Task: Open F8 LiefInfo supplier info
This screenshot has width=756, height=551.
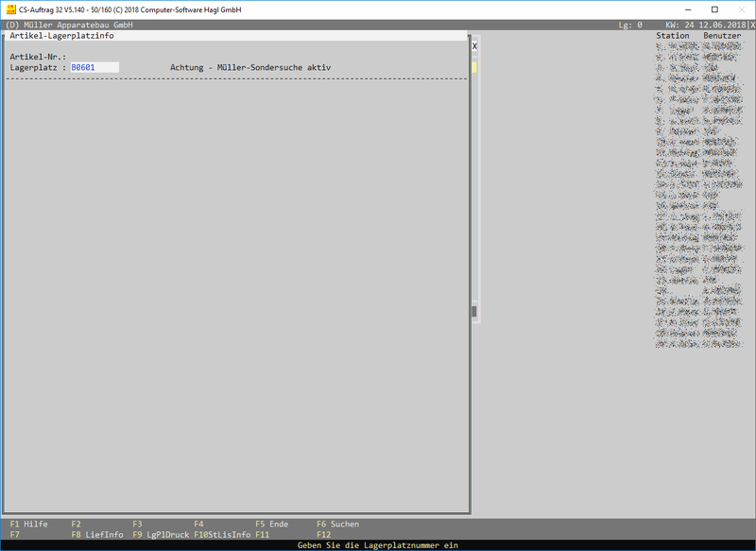Action: tap(97, 535)
